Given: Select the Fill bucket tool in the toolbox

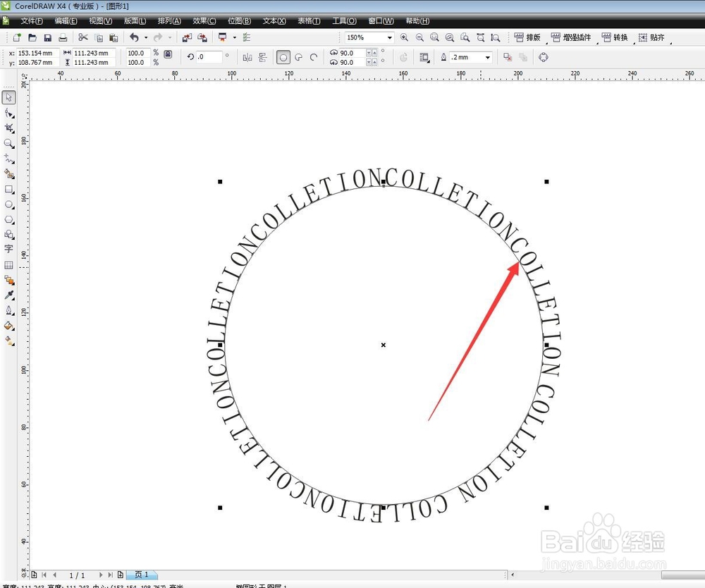Looking at the screenshot, I should 9,326.
